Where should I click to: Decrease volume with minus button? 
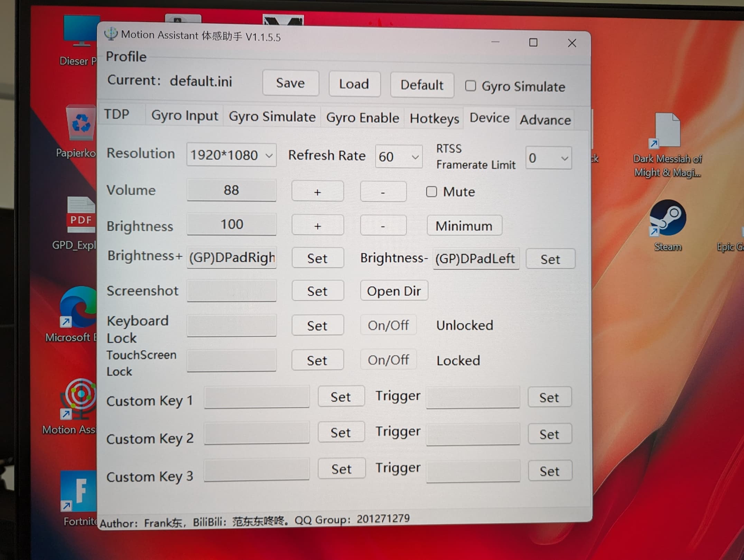[383, 192]
